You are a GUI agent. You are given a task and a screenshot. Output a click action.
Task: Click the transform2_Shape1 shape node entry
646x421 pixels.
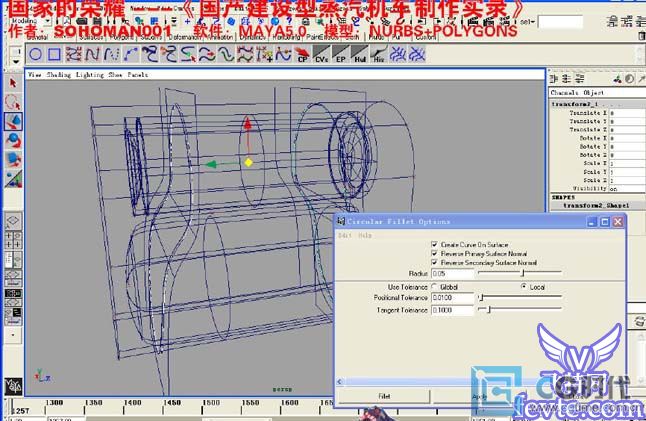(596, 205)
